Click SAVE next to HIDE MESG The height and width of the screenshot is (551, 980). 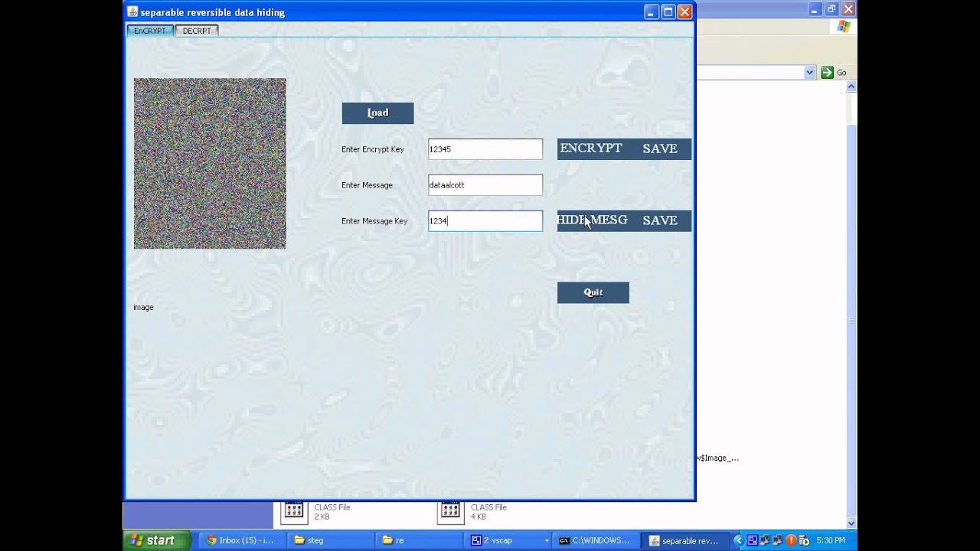pyautogui.click(x=660, y=220)
